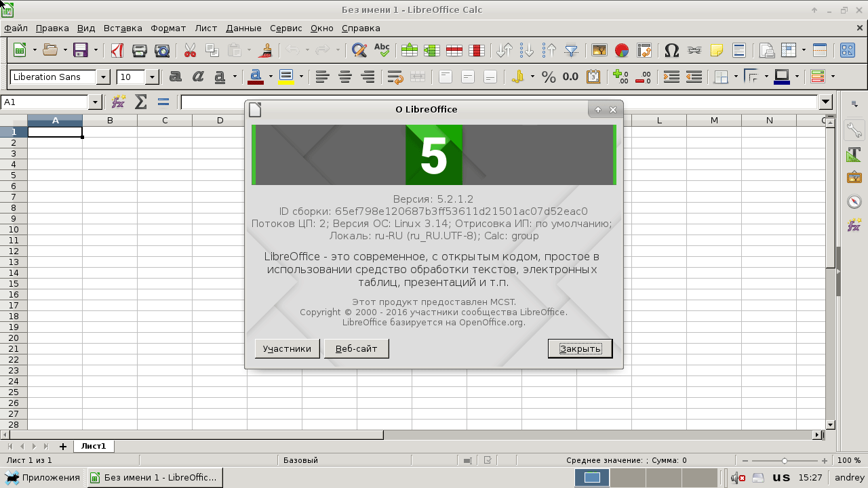The image size is (868, 488).
Task: Toggle underline formatting
Action: click(220, 77)
